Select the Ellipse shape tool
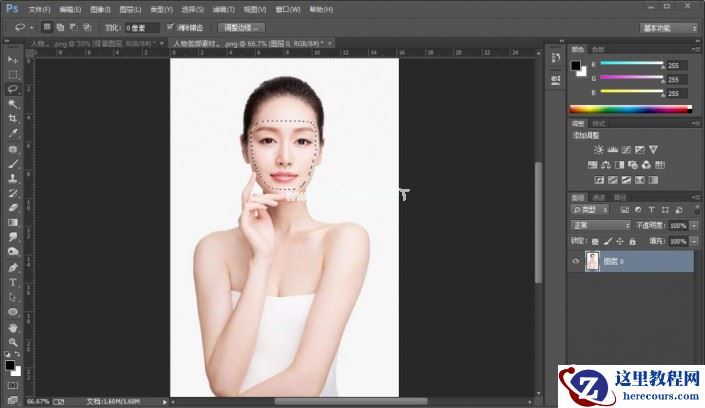The image size is (705, 408). point(13,312)
